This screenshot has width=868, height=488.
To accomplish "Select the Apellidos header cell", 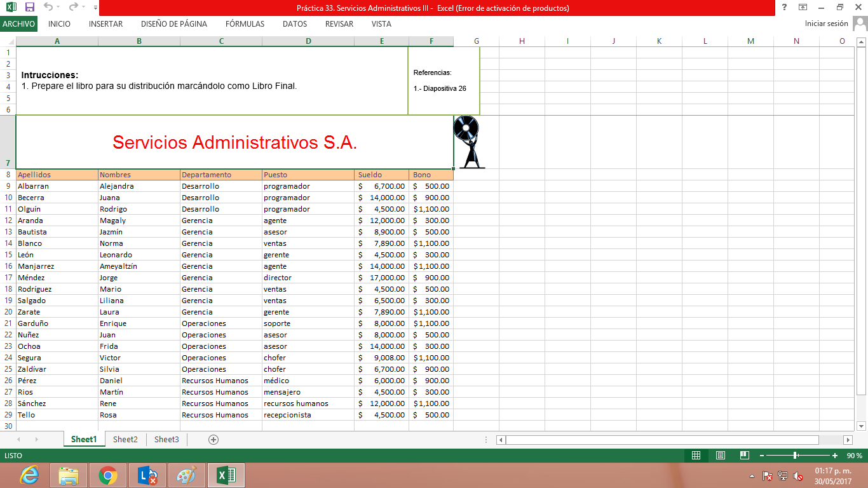I will tap(57, 175).
